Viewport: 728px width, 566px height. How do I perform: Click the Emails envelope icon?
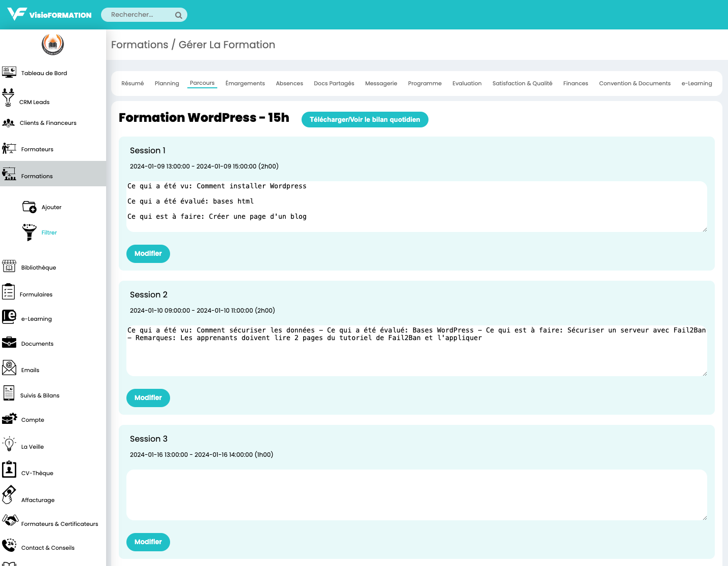click(9, 368)
